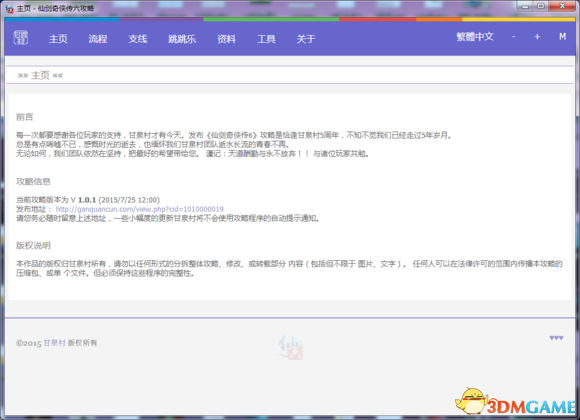The width and height of the screenshot is (580, 420).
Task: Click the »» 主页 «« breadcrumb heading
Action: click(x=40, y=75)
